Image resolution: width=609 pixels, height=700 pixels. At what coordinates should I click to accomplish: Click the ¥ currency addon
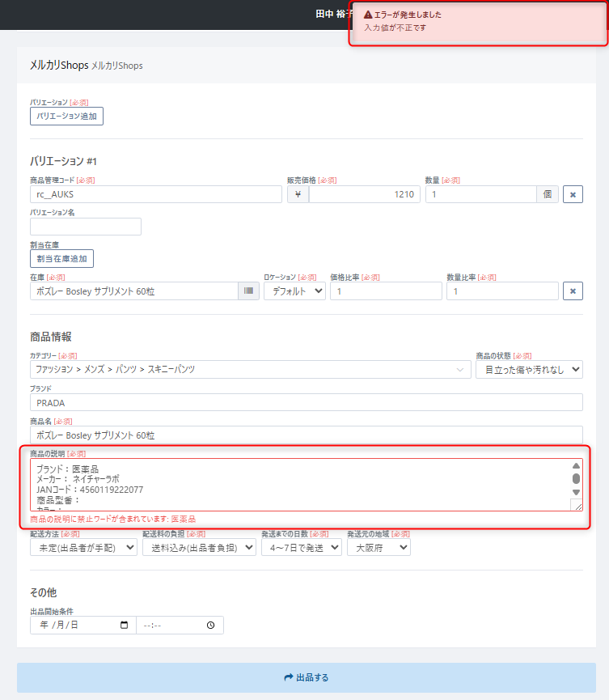coord(298,194)
